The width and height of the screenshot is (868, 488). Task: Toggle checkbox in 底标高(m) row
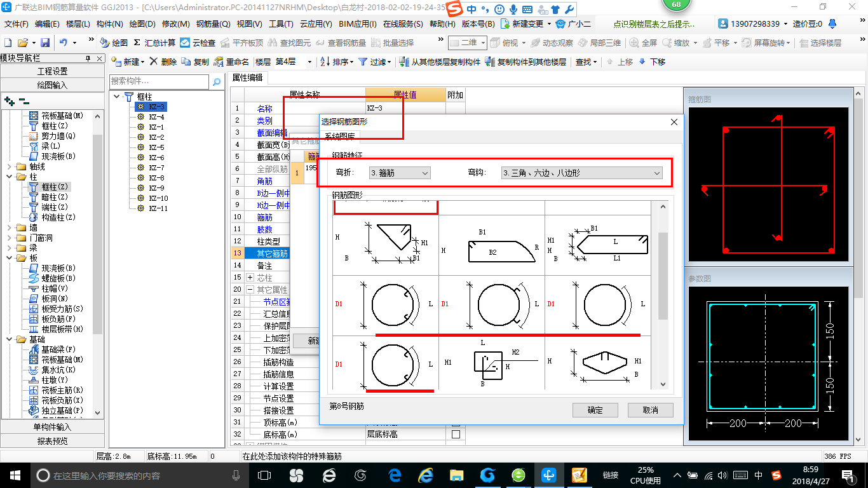[x=455, y=435]
